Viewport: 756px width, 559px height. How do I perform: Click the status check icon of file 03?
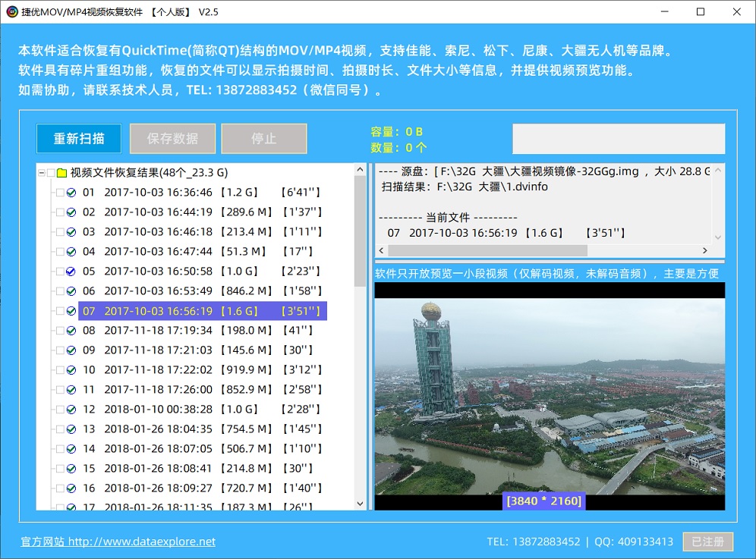click(x=71, y=232)
